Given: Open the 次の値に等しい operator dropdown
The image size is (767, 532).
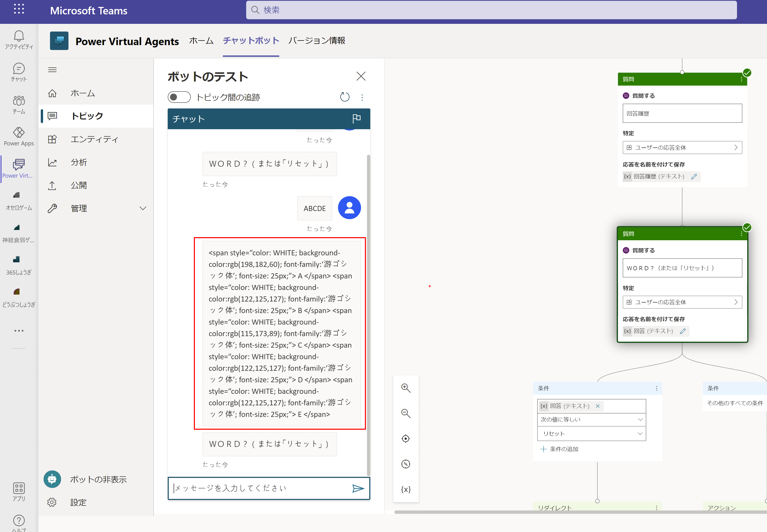Looking at the screenshot, I should 591,419.
